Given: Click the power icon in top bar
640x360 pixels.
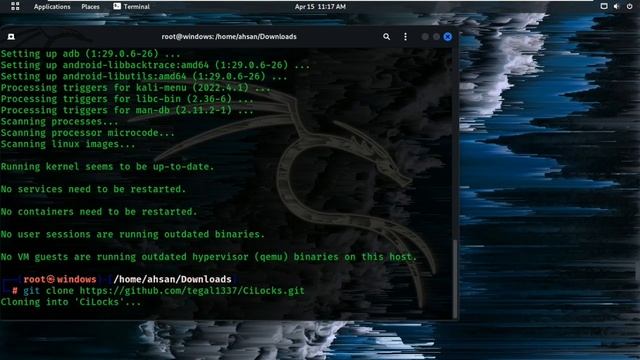Looking at the screenshot, I should tap(629, 6).
